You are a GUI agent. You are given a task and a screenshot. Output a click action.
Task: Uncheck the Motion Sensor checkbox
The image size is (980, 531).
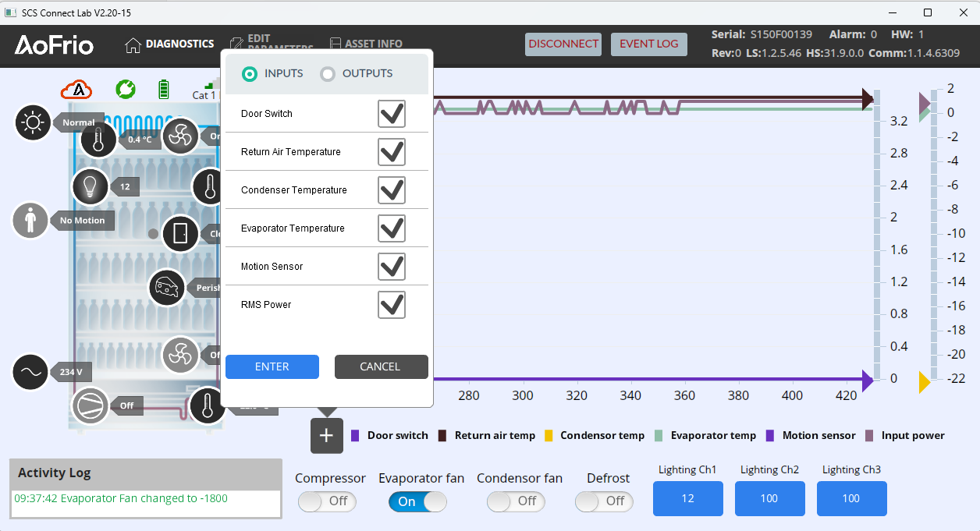[x=392, y=266]
